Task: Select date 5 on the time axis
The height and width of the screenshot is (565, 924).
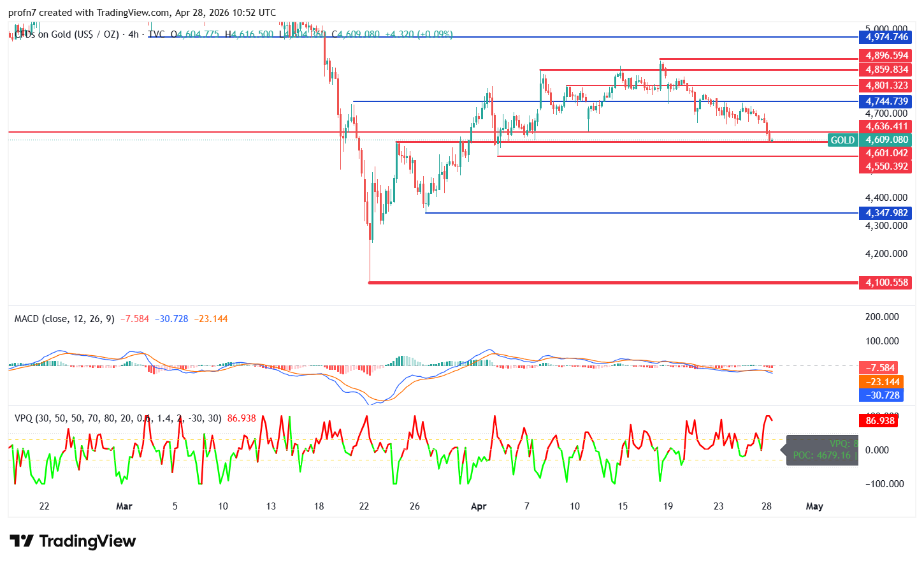Action: (175, 506)
